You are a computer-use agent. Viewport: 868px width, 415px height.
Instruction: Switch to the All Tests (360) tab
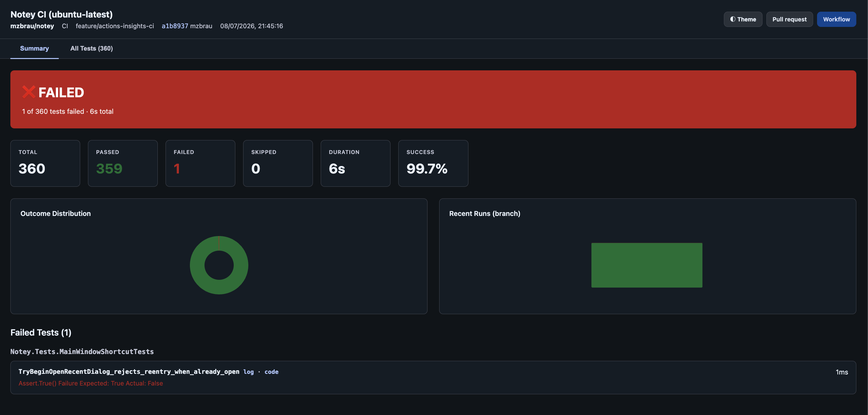[x=91, y=48]
